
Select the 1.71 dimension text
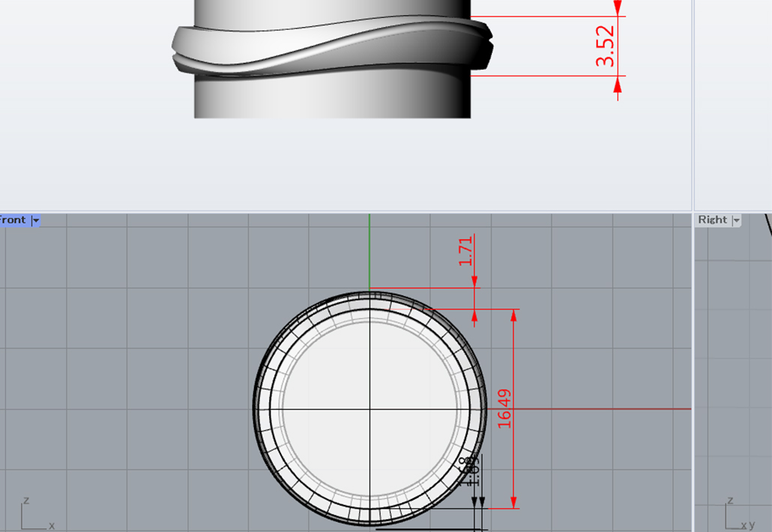pos(465,251)
